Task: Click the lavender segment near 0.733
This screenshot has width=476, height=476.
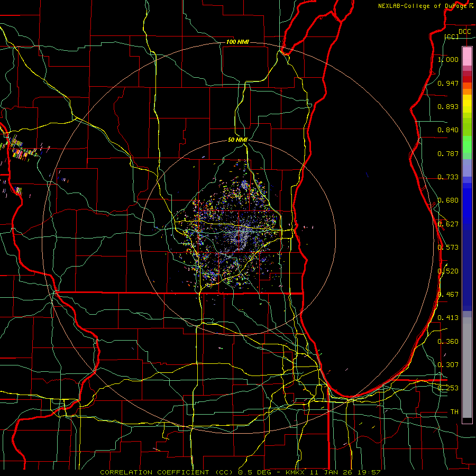Action: pyautogui.click(x=467, y=168)
